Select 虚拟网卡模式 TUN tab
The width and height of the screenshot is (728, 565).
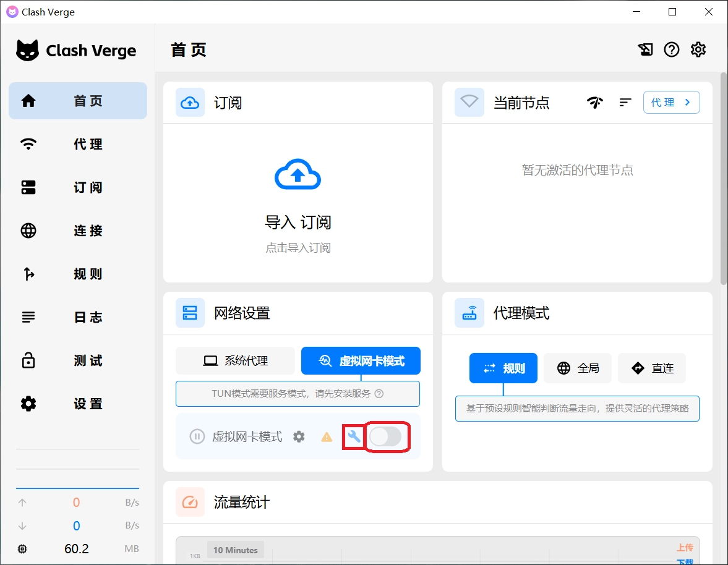click(x=361, y=360)
